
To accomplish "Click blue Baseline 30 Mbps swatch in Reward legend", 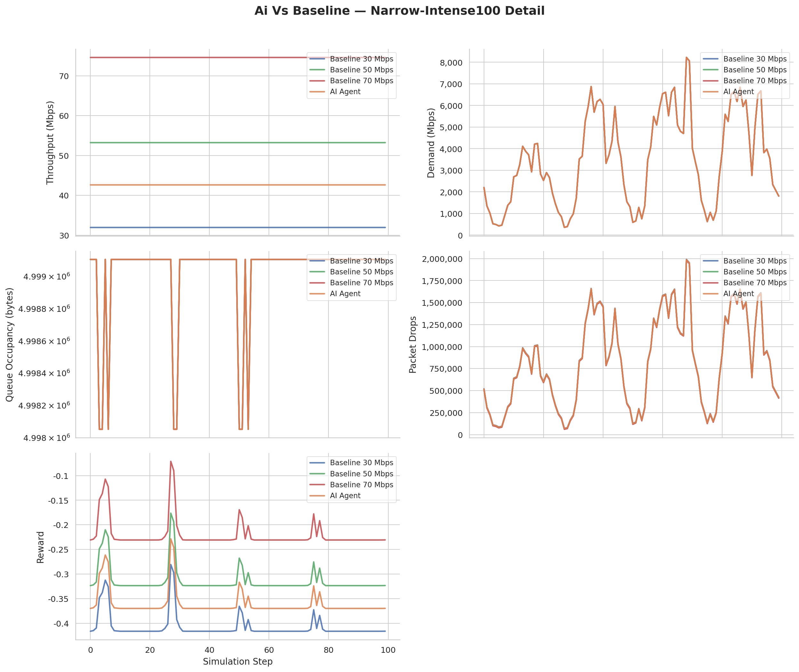I will (317, 463).
